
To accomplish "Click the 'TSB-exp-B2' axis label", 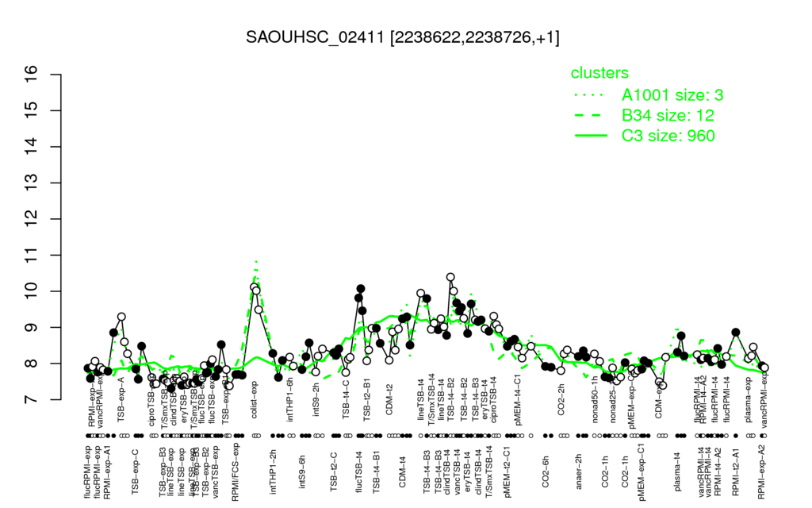I will (x=205, y=471).
